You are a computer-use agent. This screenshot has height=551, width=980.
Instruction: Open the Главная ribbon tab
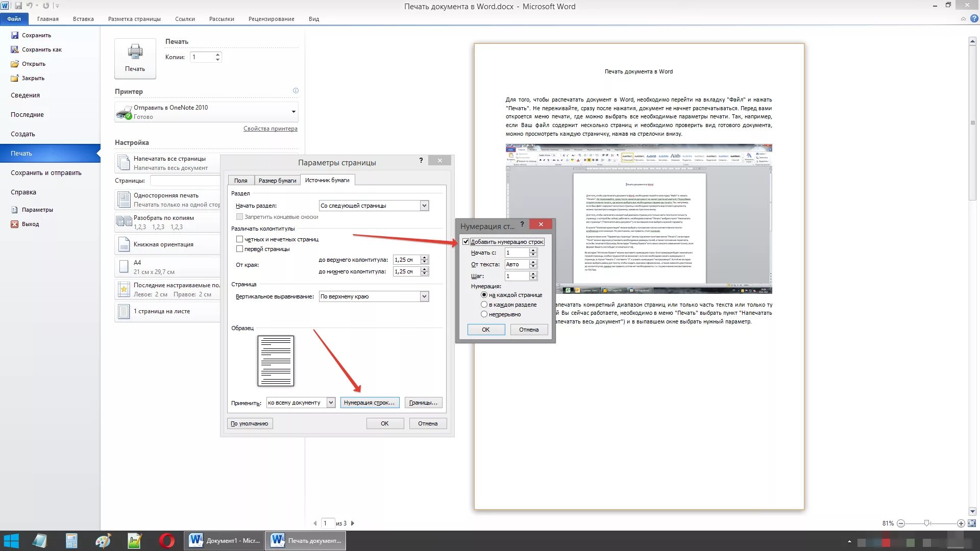48,19
